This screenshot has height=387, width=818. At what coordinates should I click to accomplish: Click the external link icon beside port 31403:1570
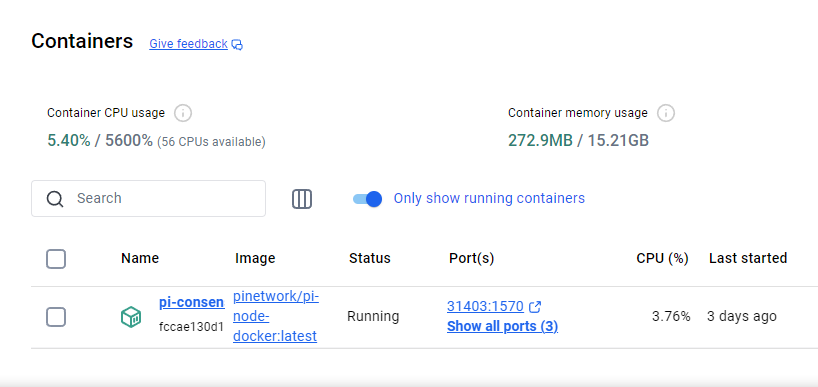(x=535, y=307)
